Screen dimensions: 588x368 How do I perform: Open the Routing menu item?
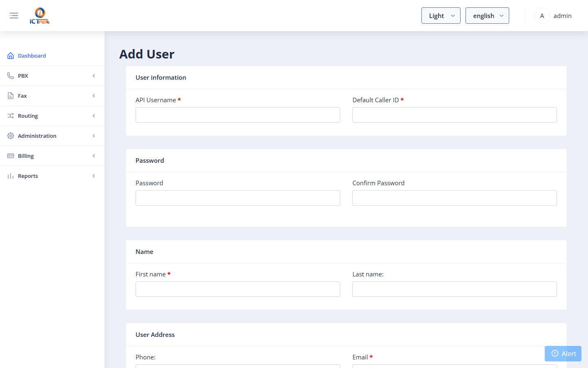pos(52,116)
